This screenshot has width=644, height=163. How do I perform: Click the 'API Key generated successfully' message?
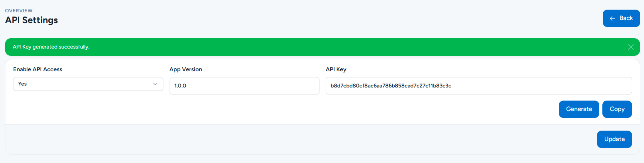point(51,47)
